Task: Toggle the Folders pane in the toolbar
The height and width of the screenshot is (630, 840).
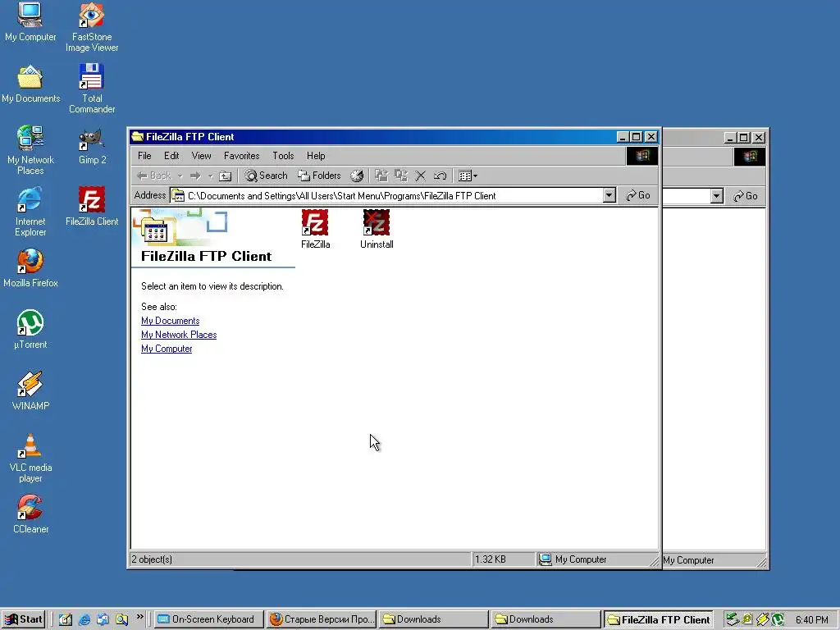Action: [319, 176]
